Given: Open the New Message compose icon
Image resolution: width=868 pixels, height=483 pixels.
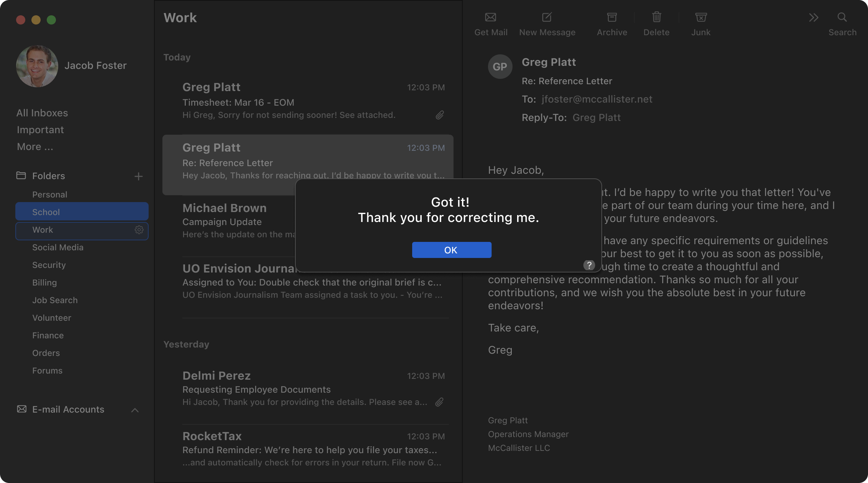Looking at the screenshot, I should pos(547,18).
